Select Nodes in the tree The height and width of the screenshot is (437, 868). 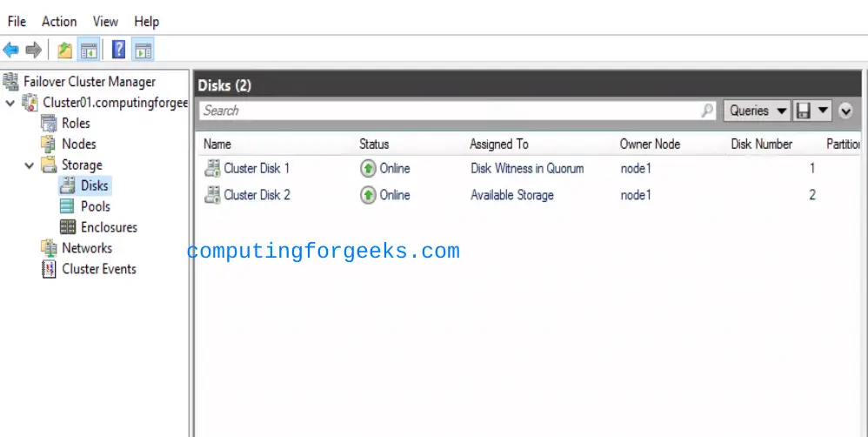[78, 144]
